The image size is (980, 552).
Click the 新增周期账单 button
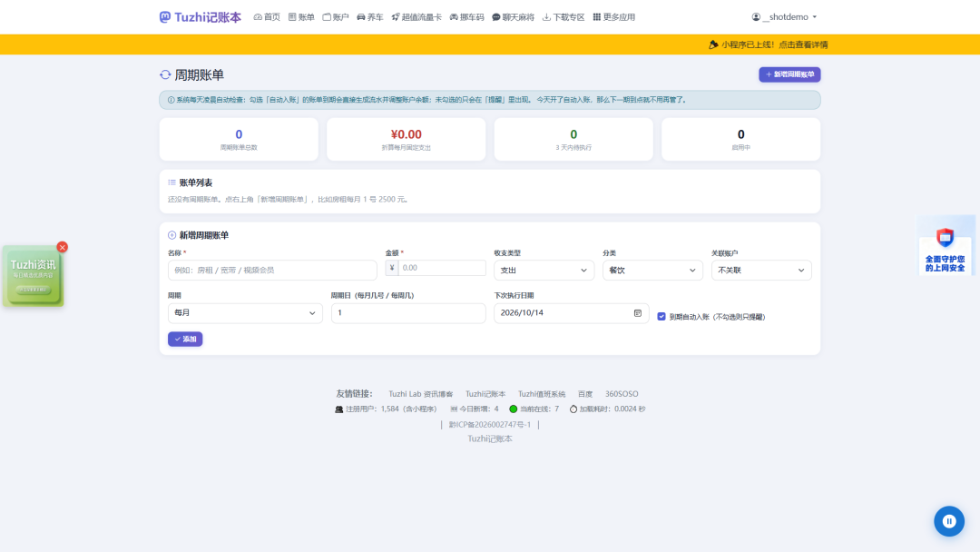coord(789,74)
